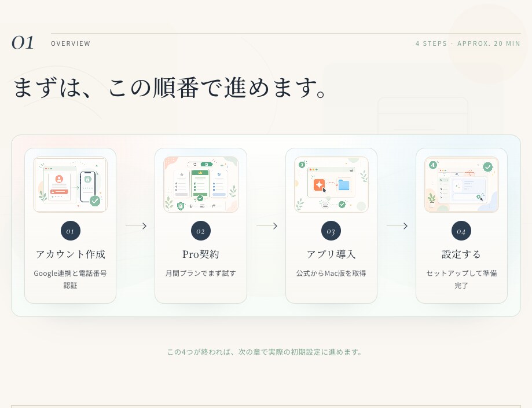This screenshot has height=408, width=532.
Task: Click the この4つが終われば footer note
Action: click(x=265, y=352)
